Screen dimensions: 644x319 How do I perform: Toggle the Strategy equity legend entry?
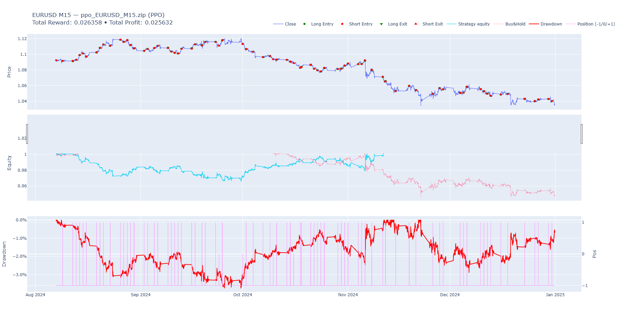(468, 24)
